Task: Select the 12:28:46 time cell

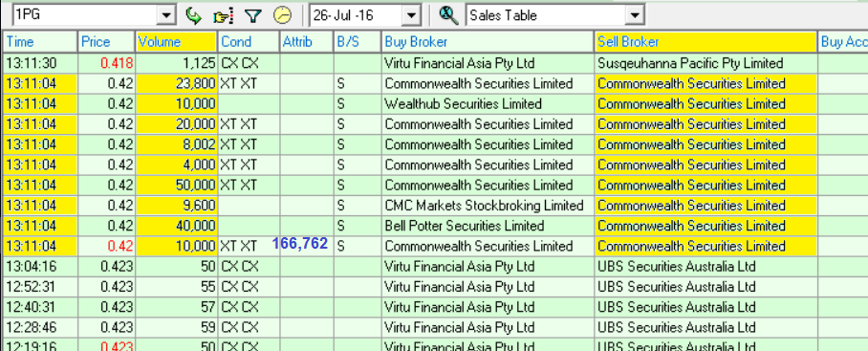Action: 40,327
